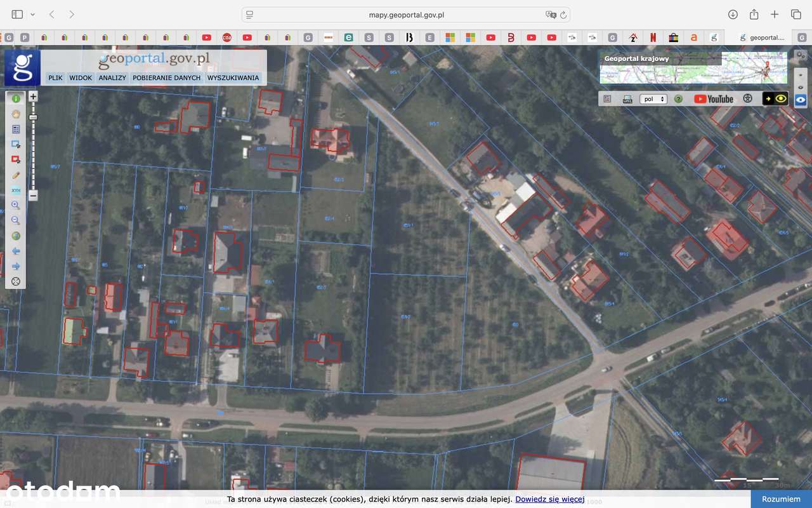Open the XYH coordinates tool
Screen dimensions: 812x508
click(16, 190)
